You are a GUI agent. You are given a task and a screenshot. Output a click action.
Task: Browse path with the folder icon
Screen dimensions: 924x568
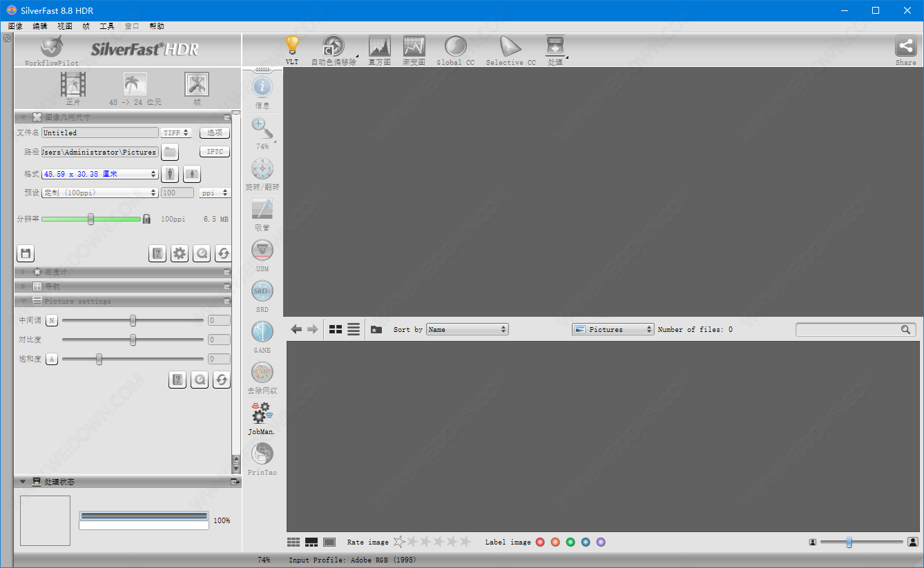point(170,152)
